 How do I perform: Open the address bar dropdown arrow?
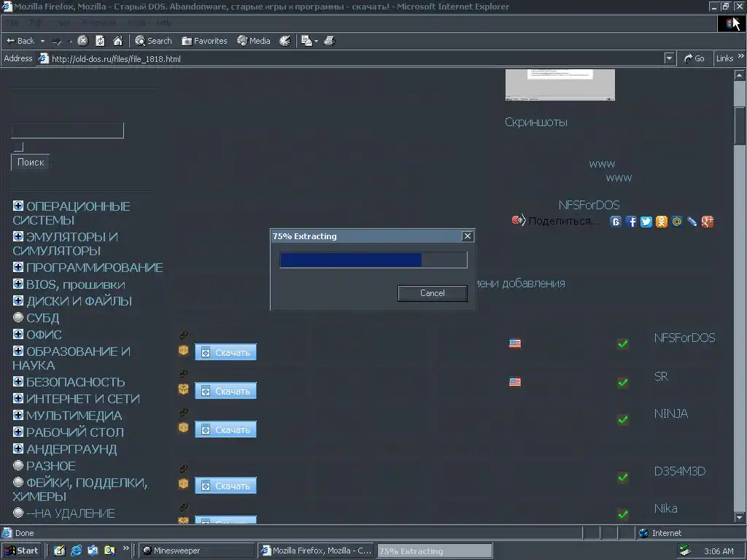[x=669, y=58]
